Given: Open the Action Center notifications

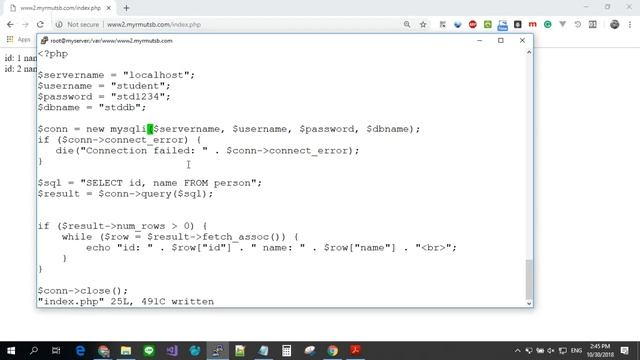Looking at the screenshot, I should 624,351.
